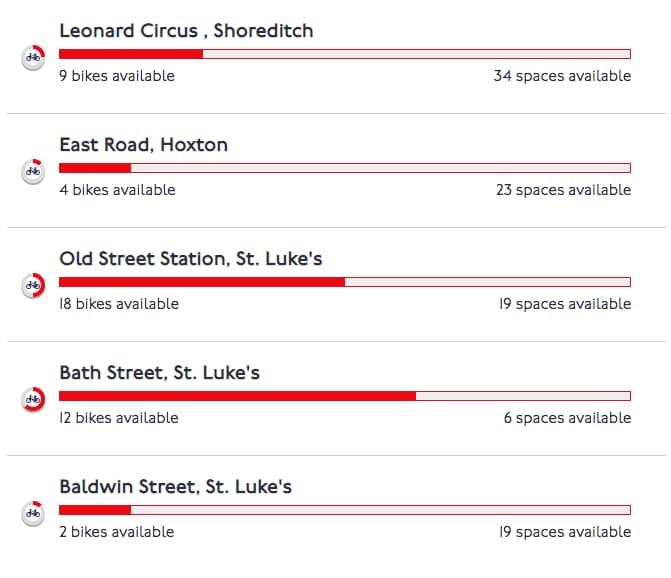Open Baldwin Street, St. Luke's title
This screenshot has width=671, height=578.
pos(175,487)
